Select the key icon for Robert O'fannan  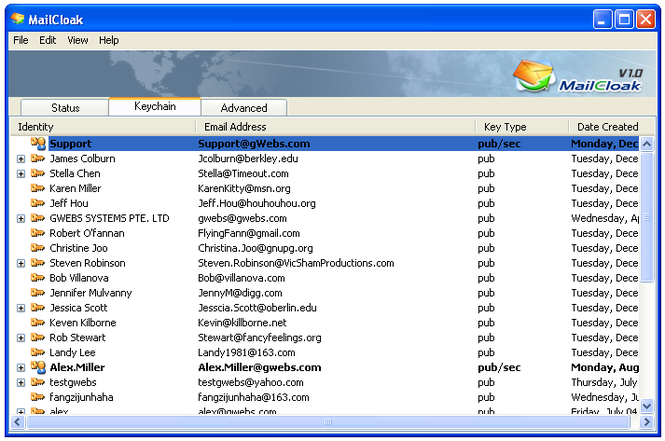pos(38,233)
